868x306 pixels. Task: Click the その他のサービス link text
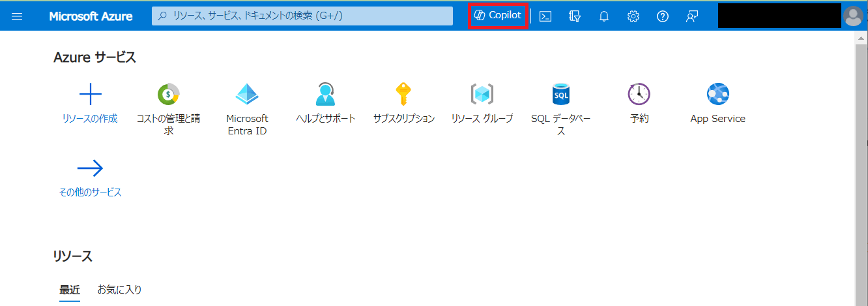tap(91, 192)
